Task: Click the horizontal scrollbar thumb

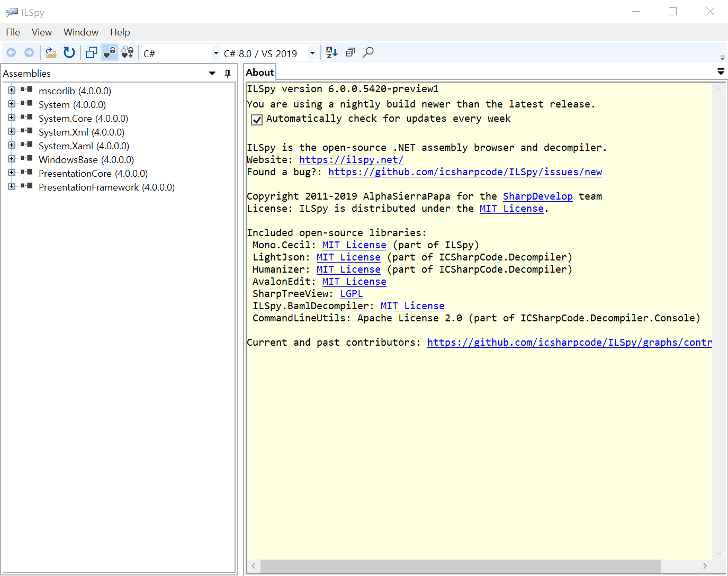Action: [460, 566]
